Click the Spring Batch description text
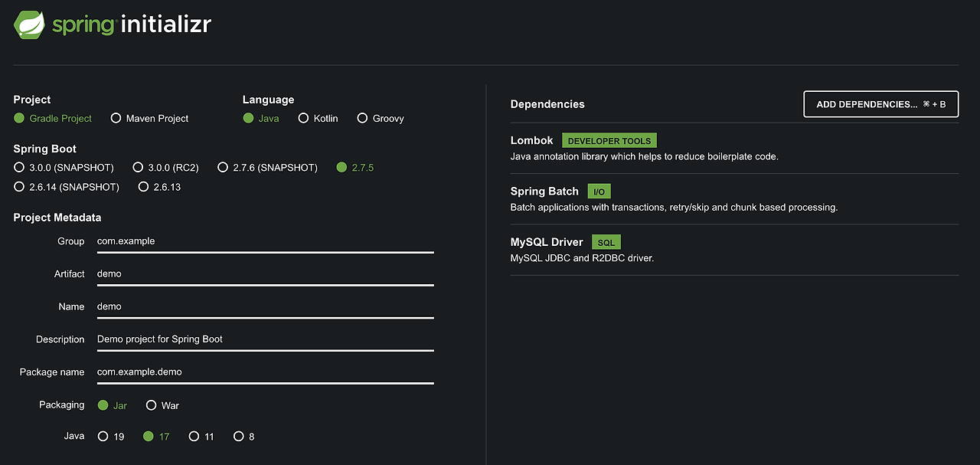Image resolution: width=980 pixels, height=465 pixels. coord(674,207)
